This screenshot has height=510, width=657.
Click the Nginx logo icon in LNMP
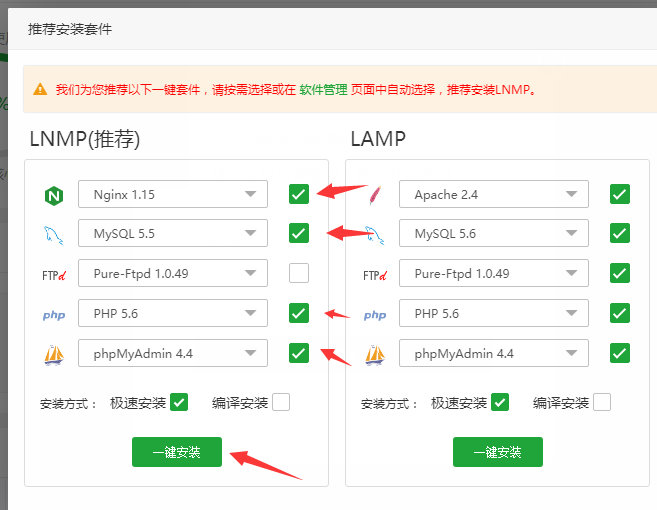coord(53,195)
